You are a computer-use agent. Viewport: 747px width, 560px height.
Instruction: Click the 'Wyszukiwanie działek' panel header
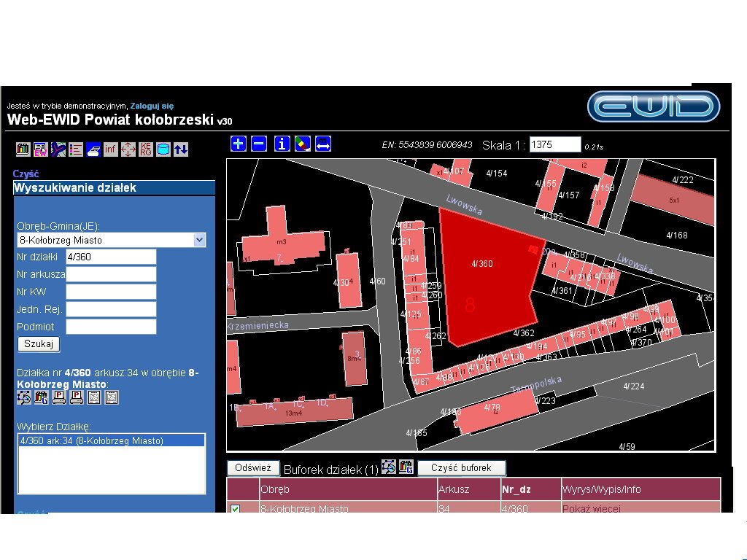(115, 187)
